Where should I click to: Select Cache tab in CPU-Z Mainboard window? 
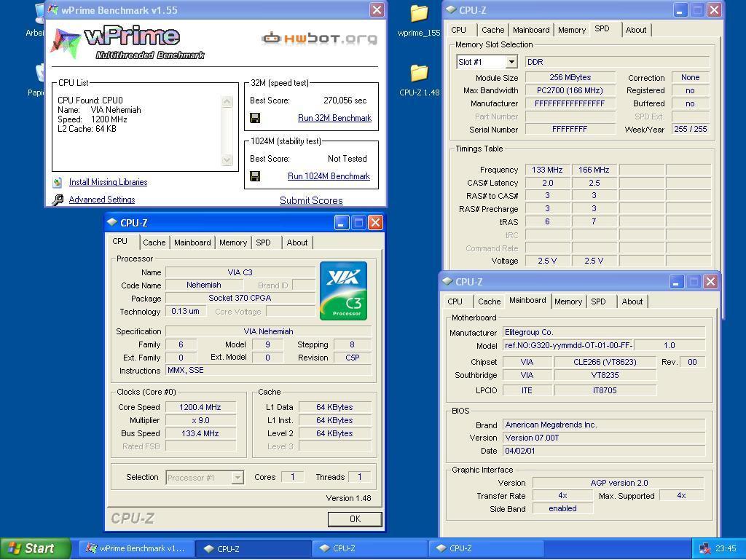(489, 301)
